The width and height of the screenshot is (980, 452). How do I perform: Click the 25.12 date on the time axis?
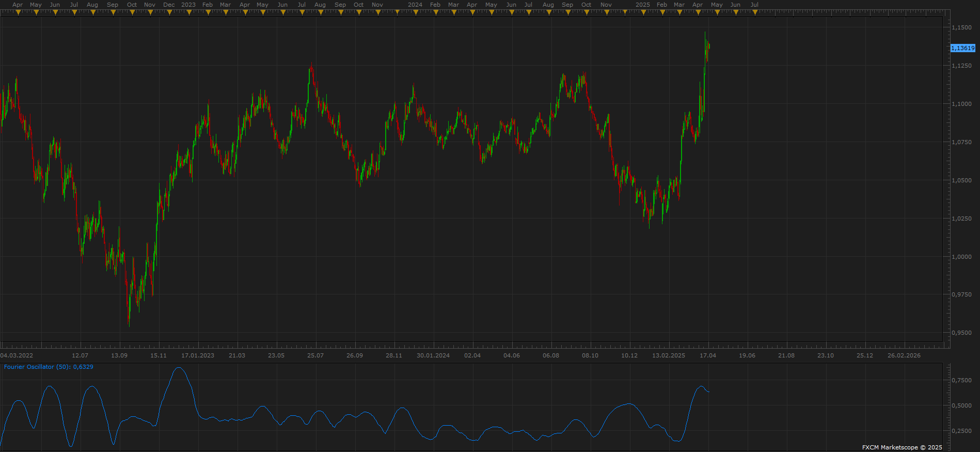865,355
